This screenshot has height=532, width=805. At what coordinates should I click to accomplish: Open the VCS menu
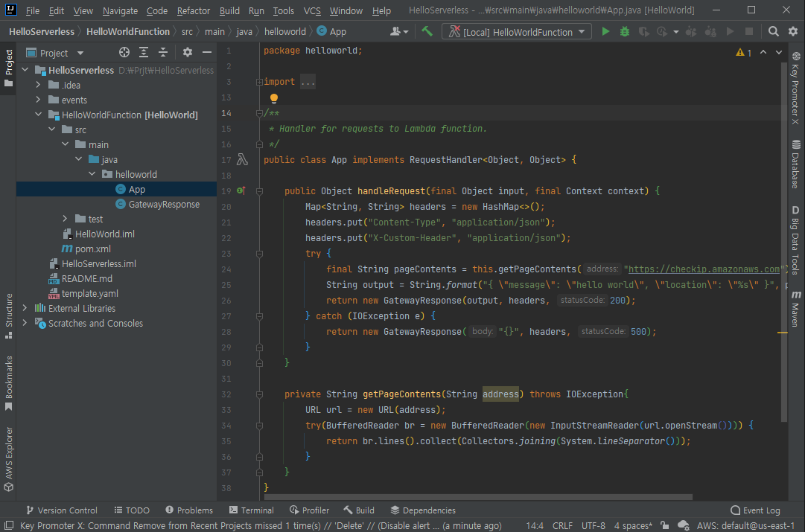(311, 10)
